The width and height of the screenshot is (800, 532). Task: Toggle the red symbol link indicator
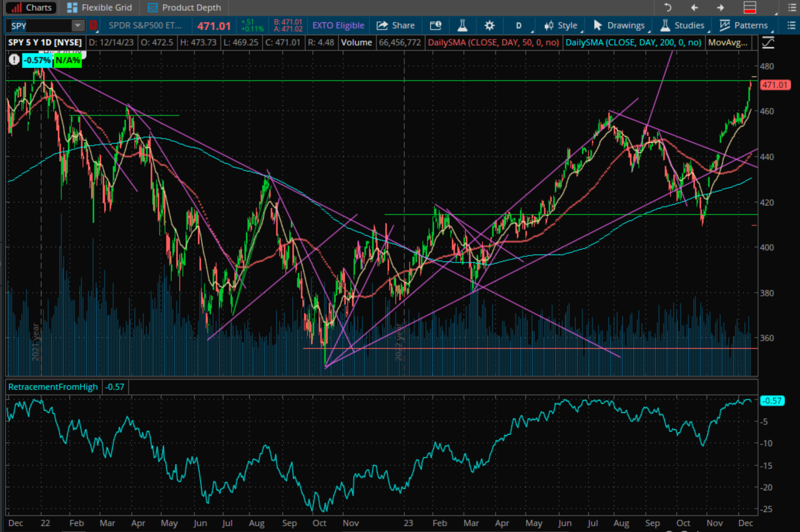[93, 25]
